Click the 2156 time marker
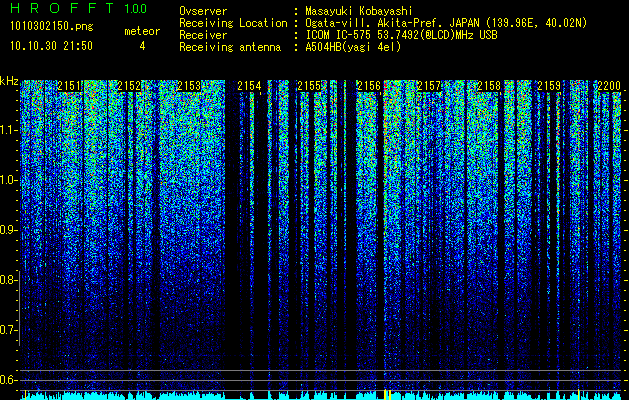This screenshot has width=629, height=400. click(369, 86)
